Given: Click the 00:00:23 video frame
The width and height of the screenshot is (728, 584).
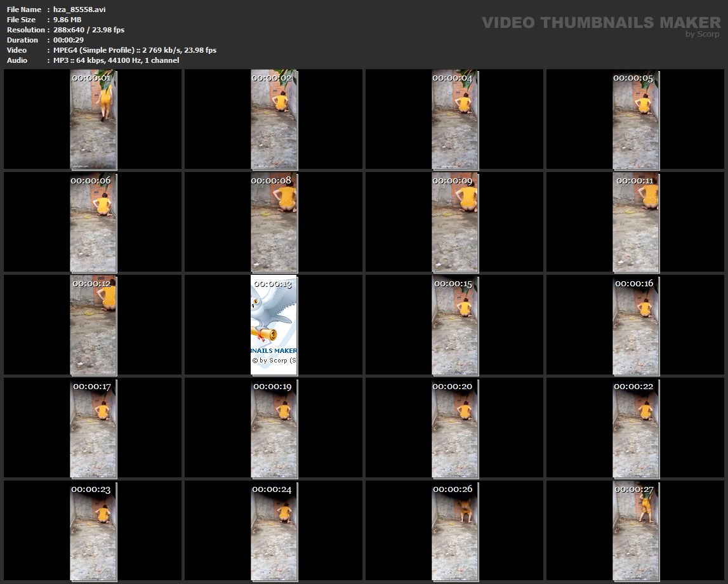Looking at the screenshot, I should (93, 531).
